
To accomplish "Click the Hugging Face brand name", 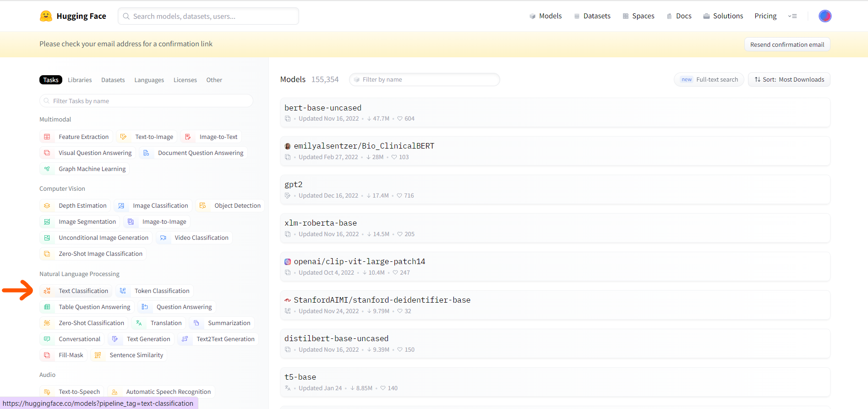I will [81, 16].
